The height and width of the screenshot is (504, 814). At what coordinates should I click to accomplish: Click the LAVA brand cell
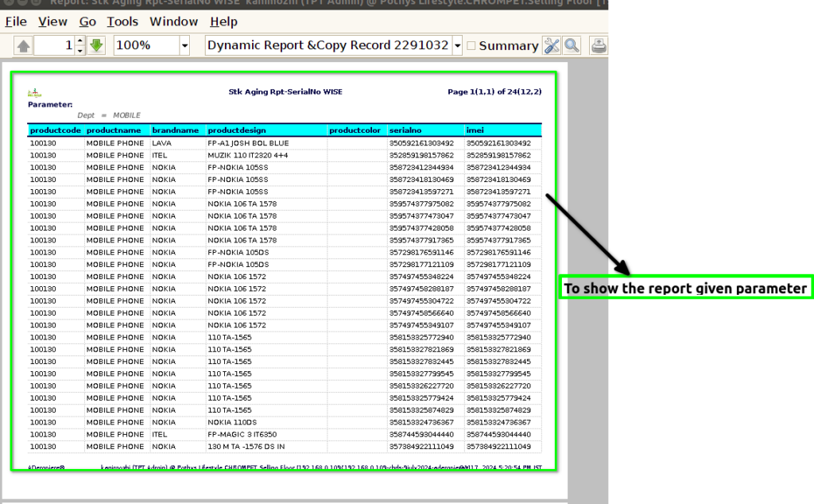[x=161, y=143]
